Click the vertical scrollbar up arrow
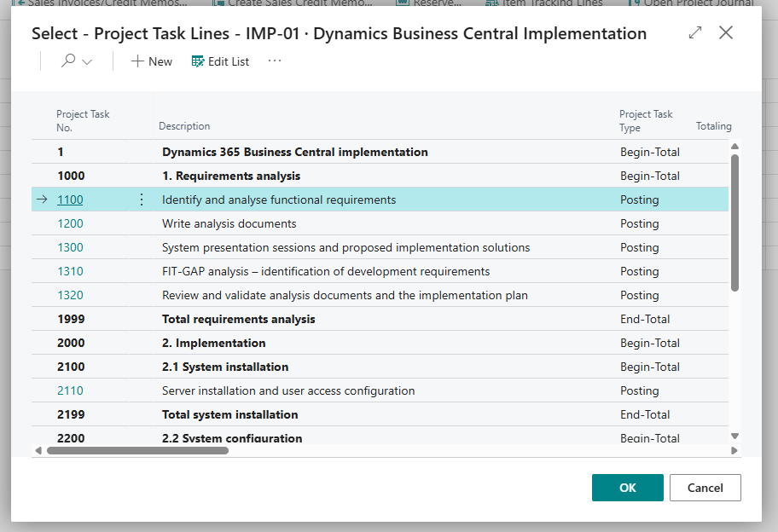The image size is (778, 532). click(734, 147)
